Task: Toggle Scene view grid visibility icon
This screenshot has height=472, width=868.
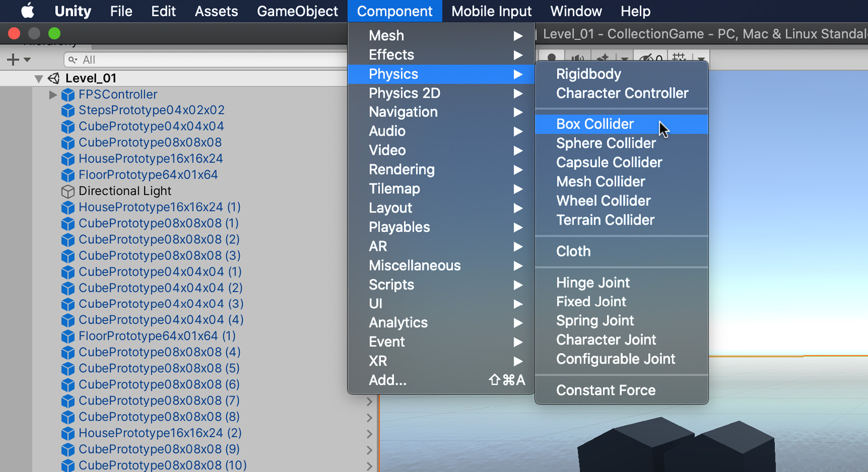Action: pyautogui.click(x=679, y=58)
